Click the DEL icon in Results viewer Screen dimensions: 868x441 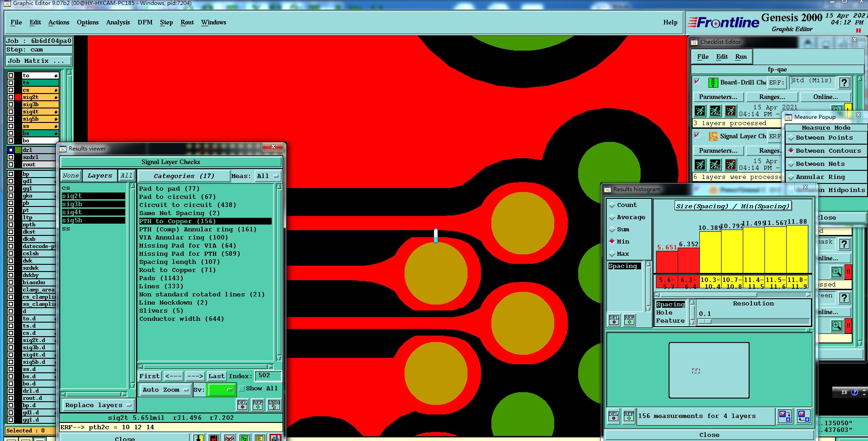tap(242, 404)
